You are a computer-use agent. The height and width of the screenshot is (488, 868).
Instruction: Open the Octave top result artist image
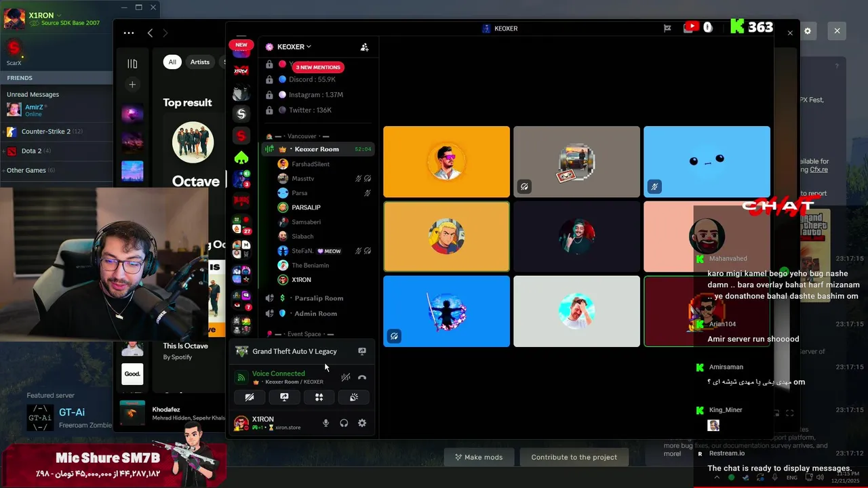click(193, 142)
